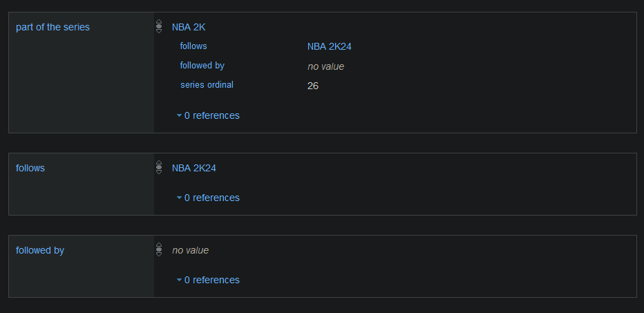The width and height of the screenshot is (644, 313).
Task: Open the 'followed by' property in the left column
Action: pos(40,250)
